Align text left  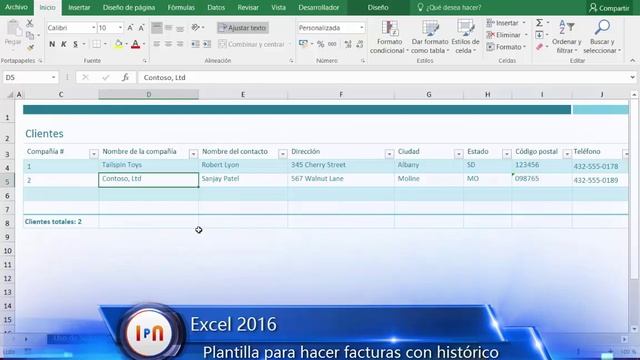pyautogui.click(x=157, y=44)
